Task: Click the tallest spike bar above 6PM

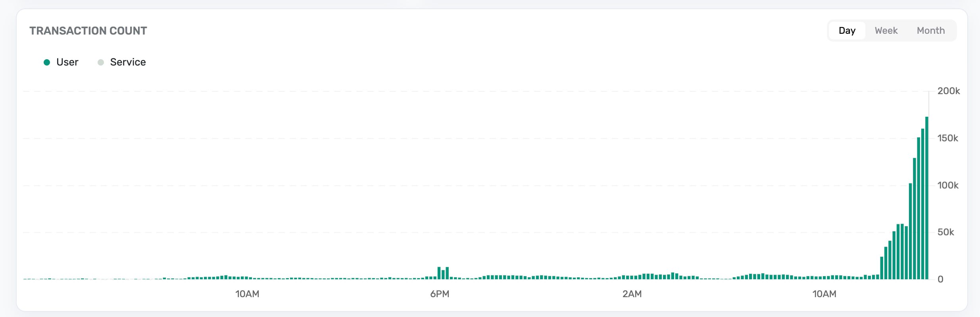Action: coord(439,273)
